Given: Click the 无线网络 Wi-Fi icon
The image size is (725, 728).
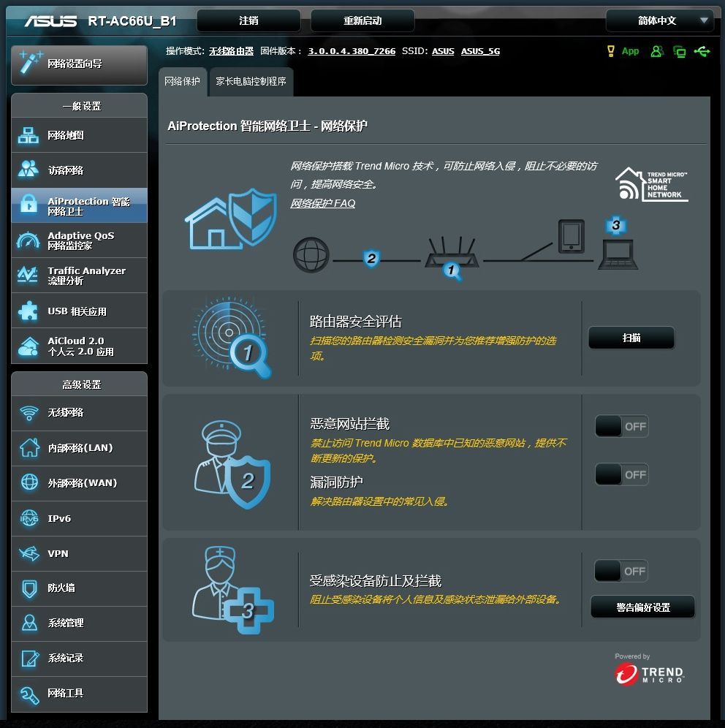Looking at the screenshot, I should pos(29,413).
